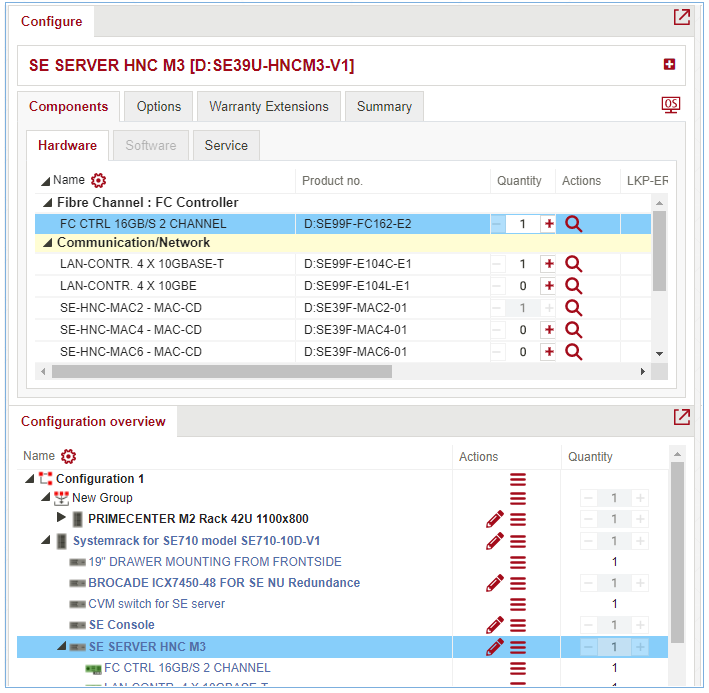Viewport: 709px width, 693px height.
Task: Increase quantity of LAN-CONTR. 4 X 10GBASE-T
Action: pos(548,264)
